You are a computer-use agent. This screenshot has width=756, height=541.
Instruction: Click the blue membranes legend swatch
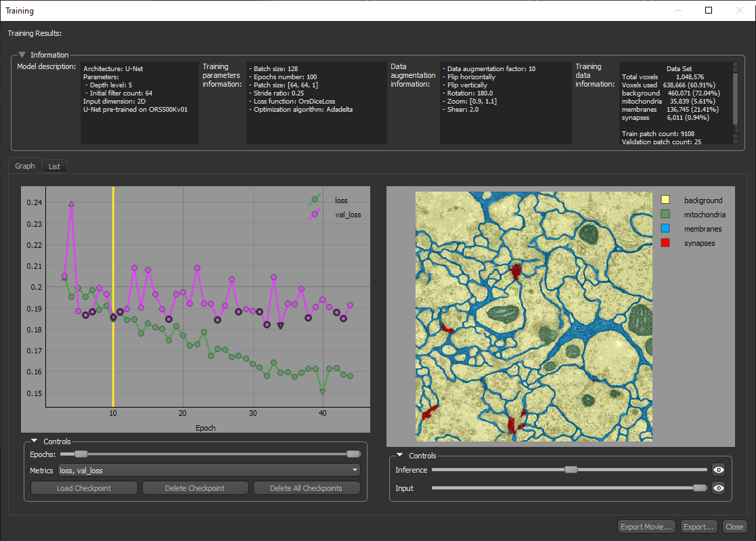coord(665,229)
